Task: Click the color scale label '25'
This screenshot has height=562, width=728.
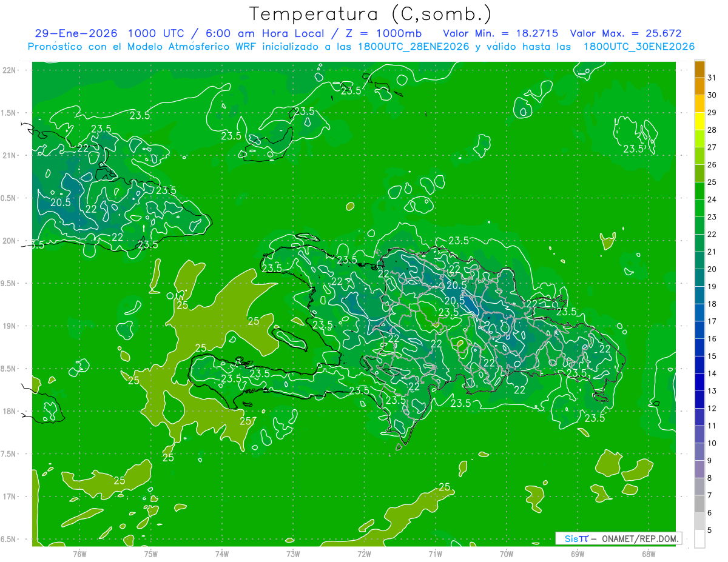Action: (712, 182)
